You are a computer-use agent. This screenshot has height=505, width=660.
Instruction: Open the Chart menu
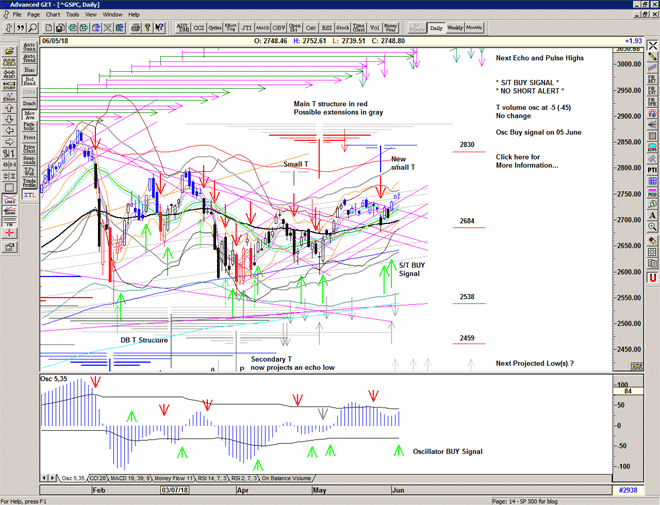(53, 15)
